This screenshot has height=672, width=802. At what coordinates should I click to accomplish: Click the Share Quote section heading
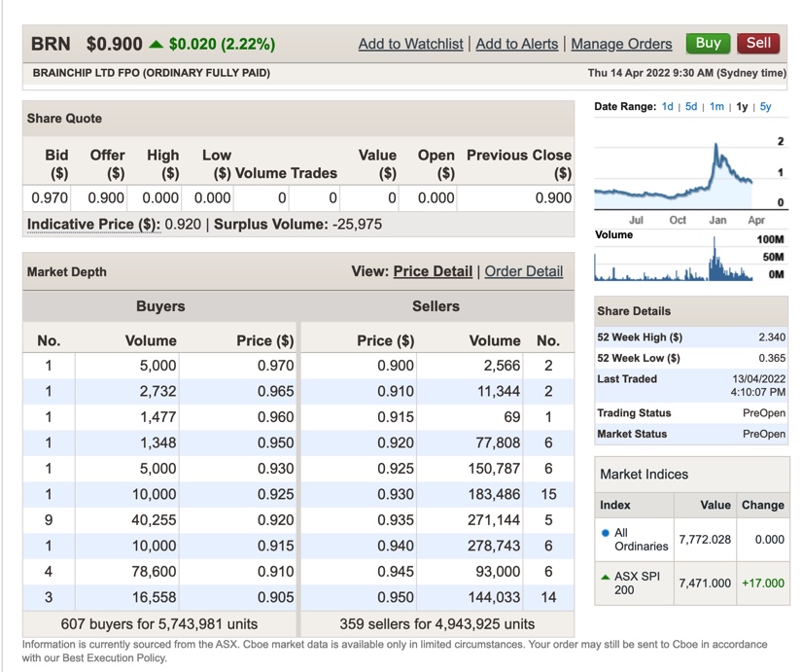tap(64, 119)
